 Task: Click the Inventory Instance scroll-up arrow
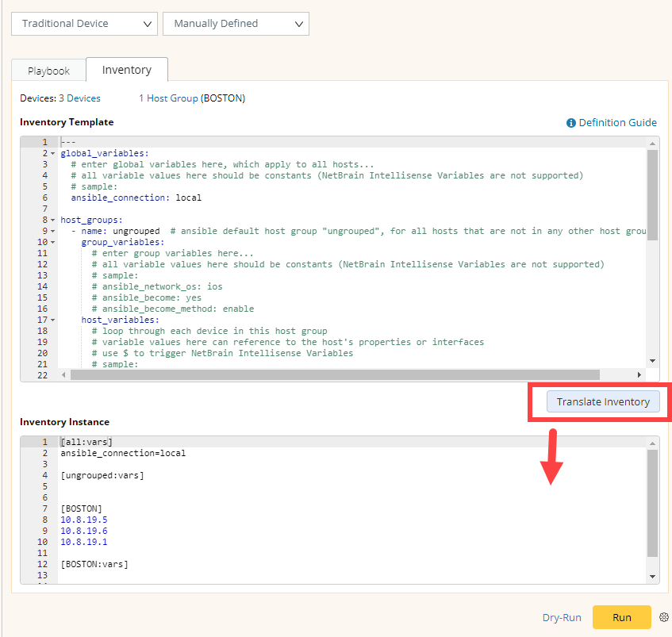(652, 443)
